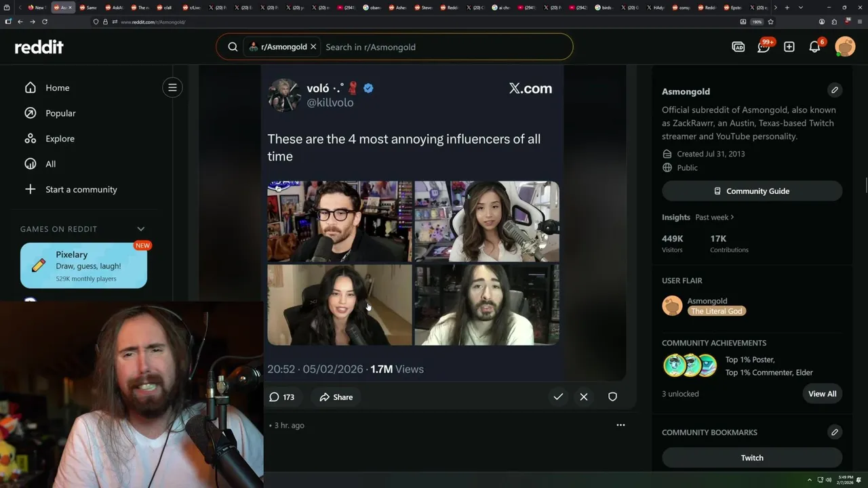Open chat messages with 99+ badge
Image resolution: width=868 pixels, height=488 pixels.
pos(764,47)
